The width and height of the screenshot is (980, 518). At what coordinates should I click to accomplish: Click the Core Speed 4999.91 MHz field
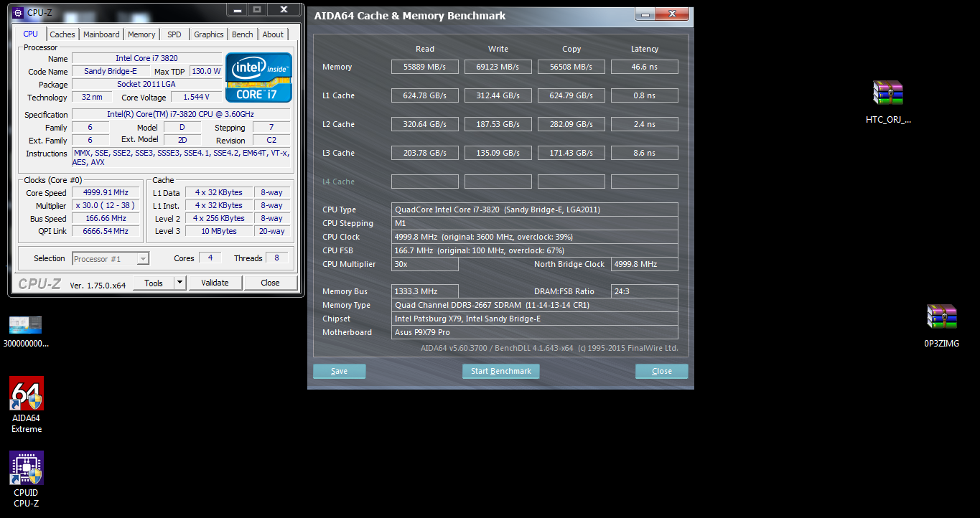pos(106,192)
